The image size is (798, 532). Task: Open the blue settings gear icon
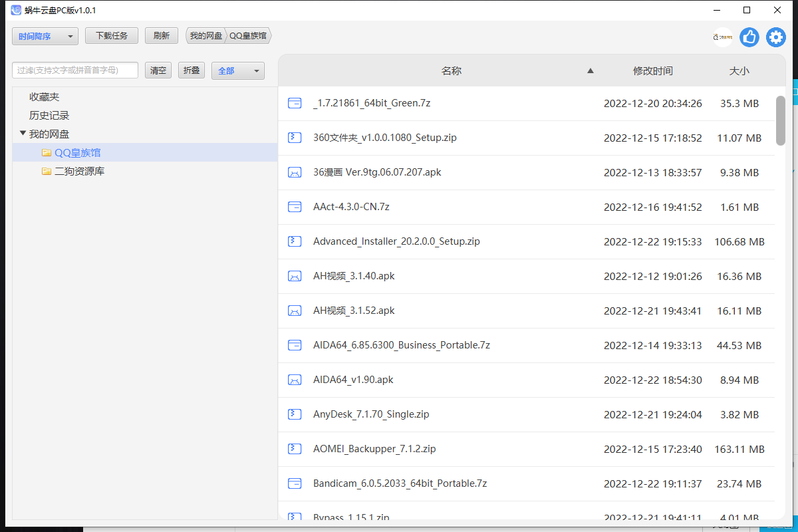[775, 37]
